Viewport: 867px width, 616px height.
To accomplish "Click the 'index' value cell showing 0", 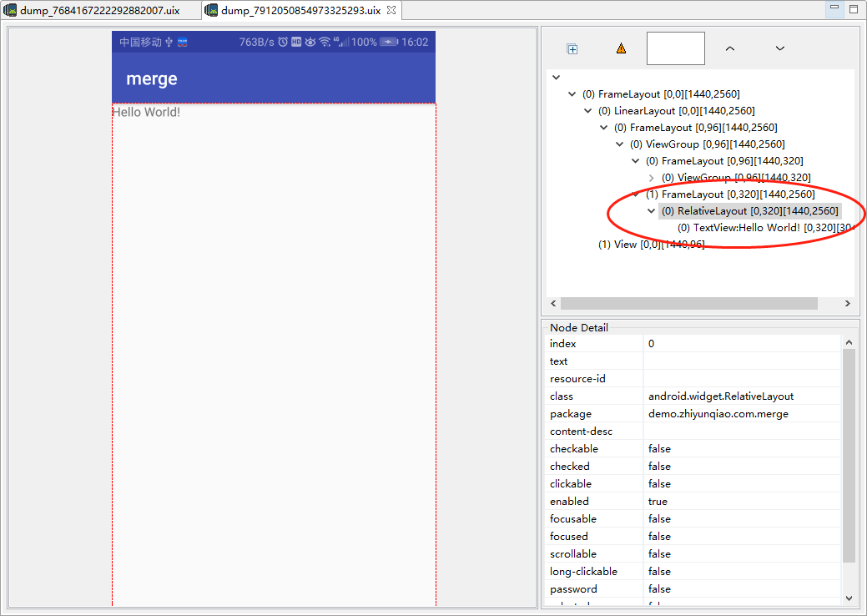I will pyautogui.click(x=742, y=344).
